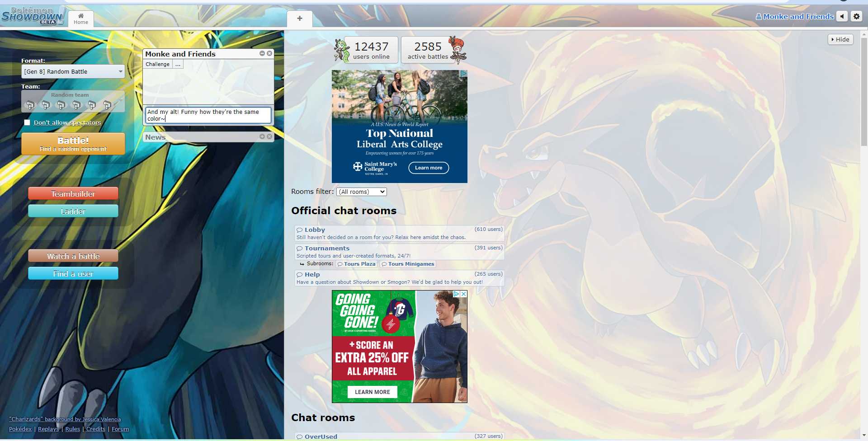This screenshot has width=868, height=441.
Task: Click the scrollbar down arrow
Action: coord(864,436)
